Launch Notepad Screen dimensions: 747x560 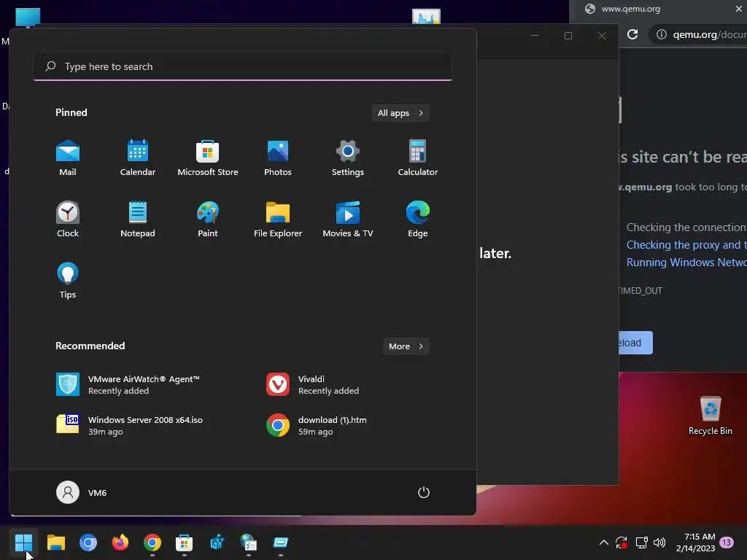(x=138, y=219)
